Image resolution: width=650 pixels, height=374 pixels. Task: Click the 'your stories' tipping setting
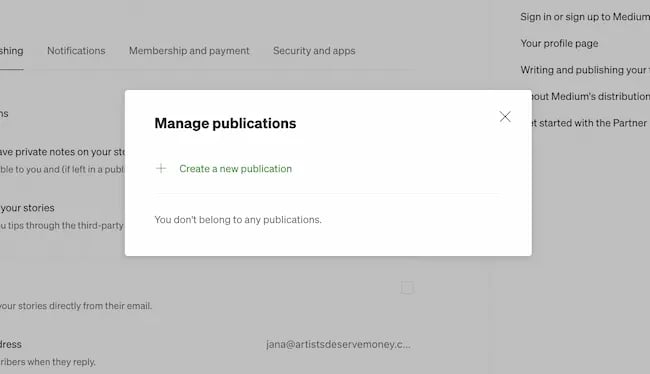pos(27,208)
